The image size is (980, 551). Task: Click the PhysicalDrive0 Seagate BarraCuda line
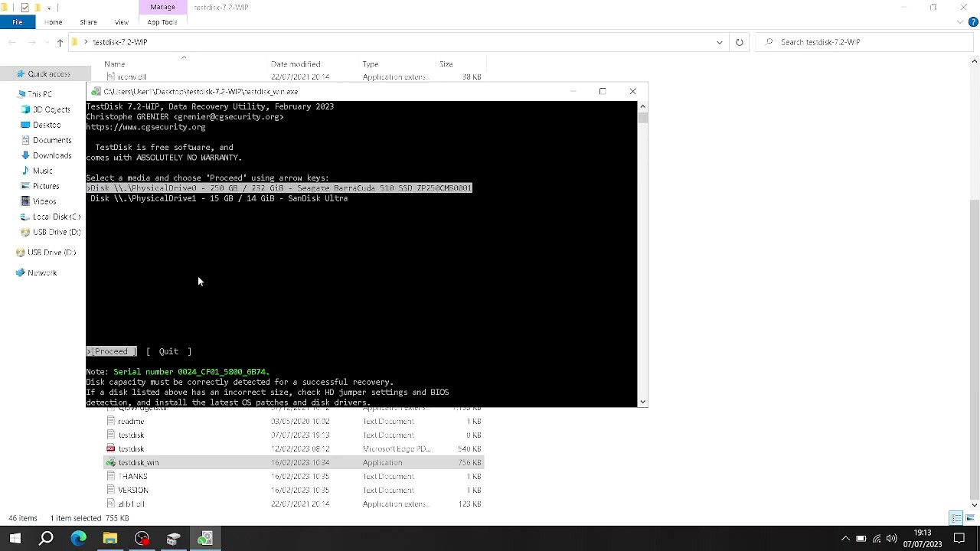point(279,188)
